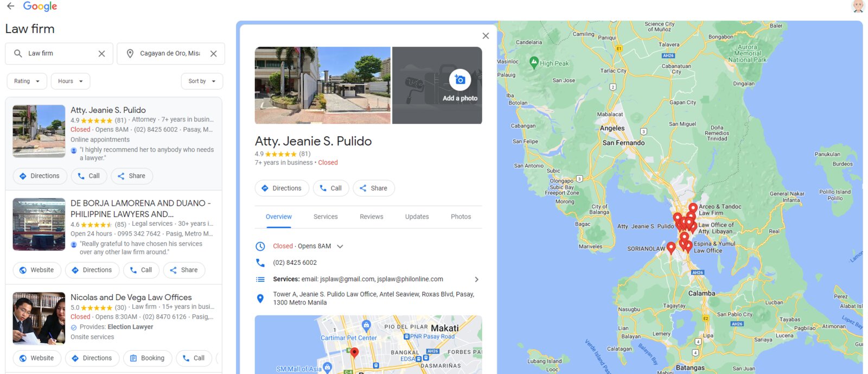Clear the Cagayan de Oro location field

pyautogui.click(x=214, y=54)
